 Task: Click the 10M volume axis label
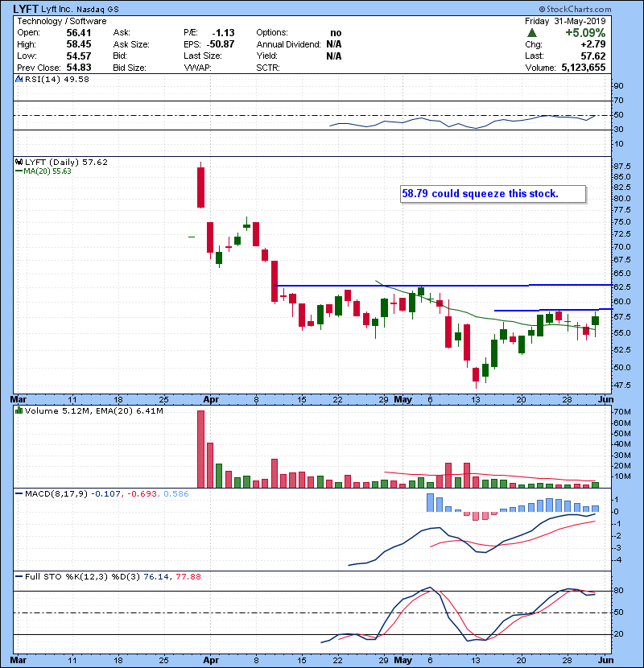click(622, 476)
